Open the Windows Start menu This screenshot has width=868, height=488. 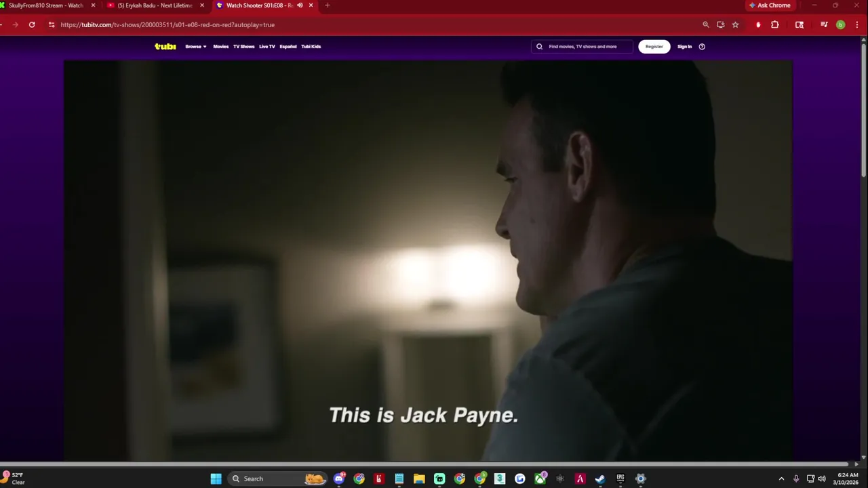[216, 479]
